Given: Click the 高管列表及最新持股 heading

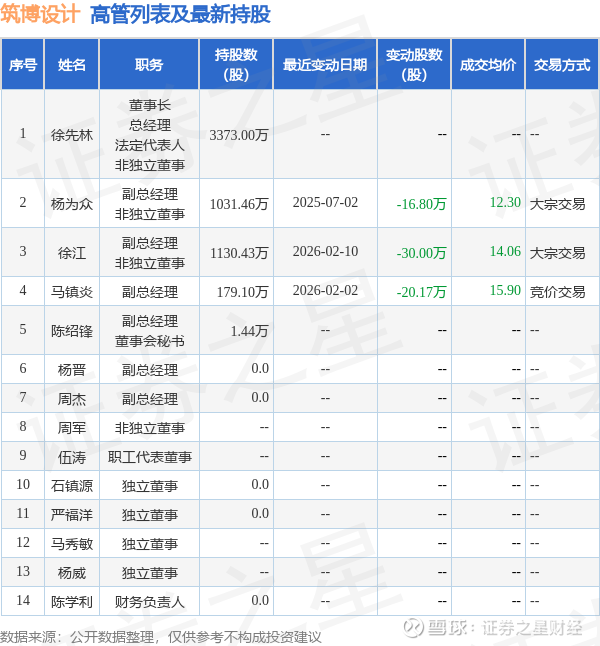Looking at the screenshot, I should 180,14.
